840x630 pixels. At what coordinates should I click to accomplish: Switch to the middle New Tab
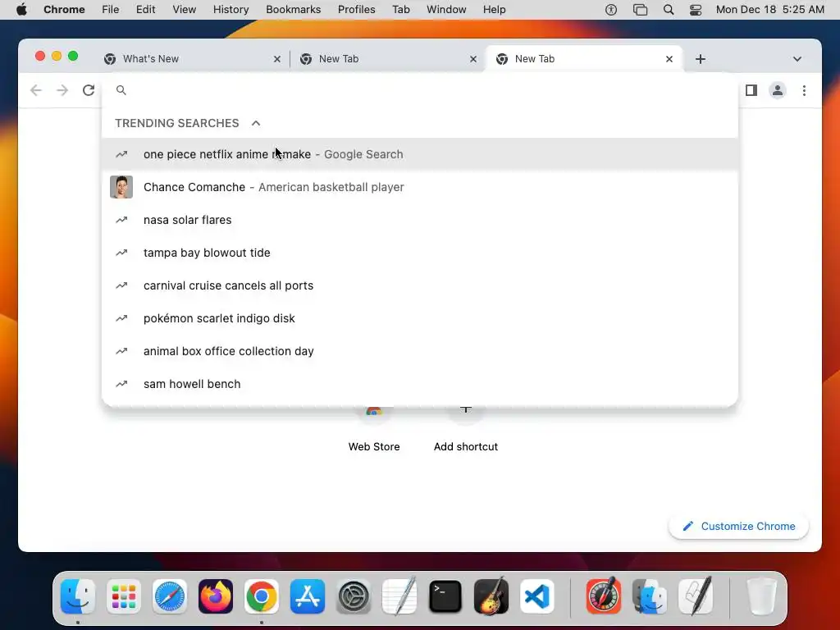pyautogui.click(x=388, y=59)
